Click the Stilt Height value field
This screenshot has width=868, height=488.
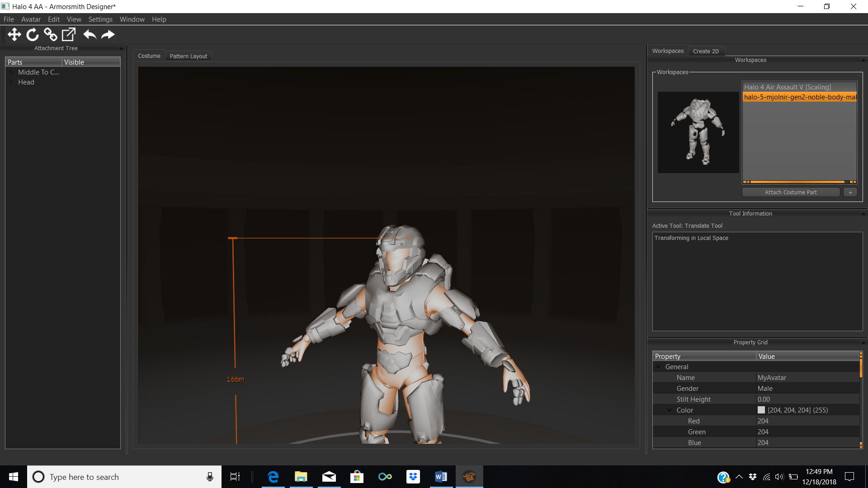click(x=807, y=399)
